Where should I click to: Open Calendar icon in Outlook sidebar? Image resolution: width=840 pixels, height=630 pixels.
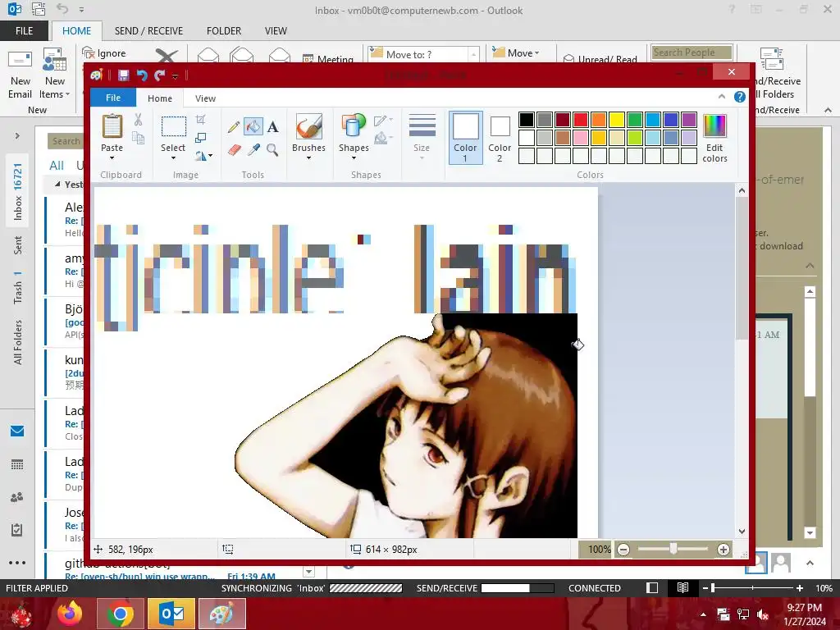pos(17,464)
